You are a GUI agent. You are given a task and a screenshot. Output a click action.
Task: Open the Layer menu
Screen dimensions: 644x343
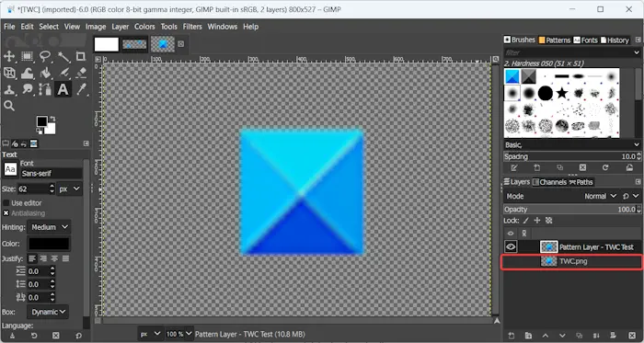pos(121,27)
